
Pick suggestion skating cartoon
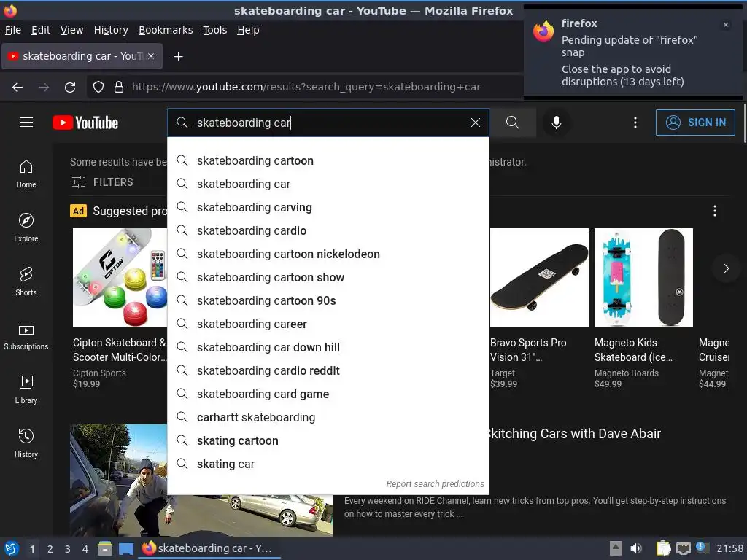328,440
